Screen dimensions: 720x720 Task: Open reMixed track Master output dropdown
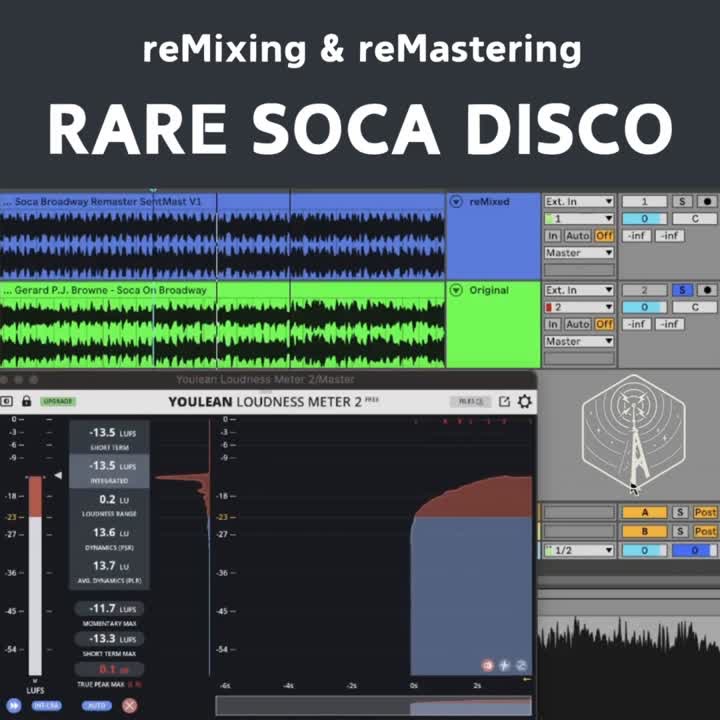(x=579, y=253)
